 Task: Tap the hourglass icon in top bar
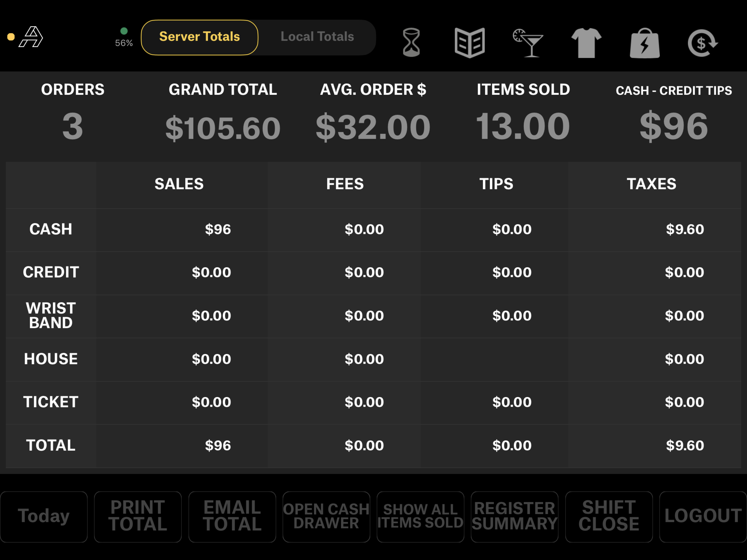pos(411,42)
